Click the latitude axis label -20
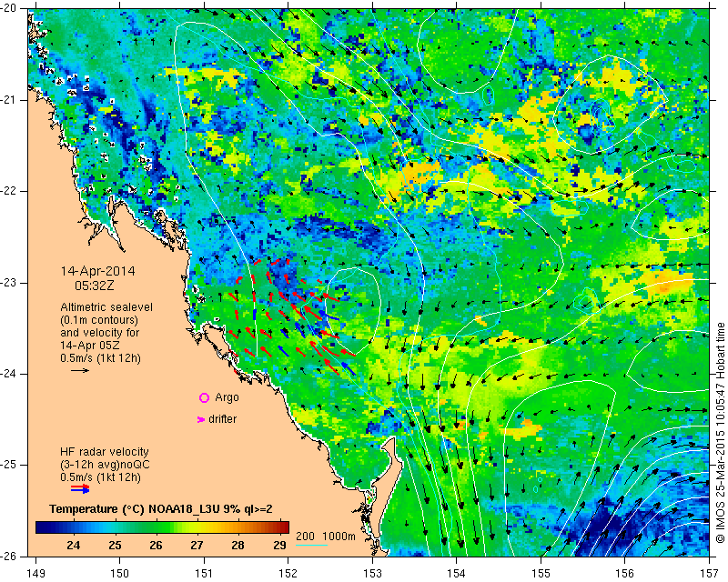Screen dimensions: 728x582 [8, 9]
